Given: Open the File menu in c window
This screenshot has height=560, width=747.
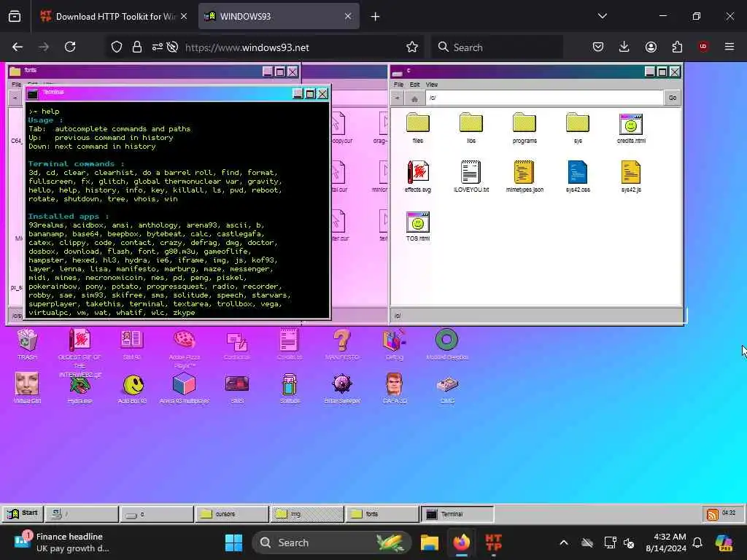Looking at the screenshot, I should coord(399,85).
